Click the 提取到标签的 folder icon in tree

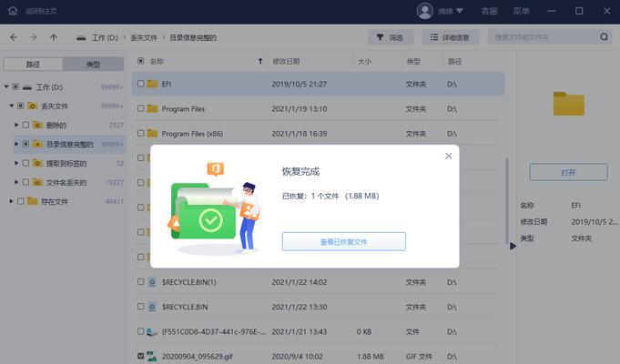point(37,163)
